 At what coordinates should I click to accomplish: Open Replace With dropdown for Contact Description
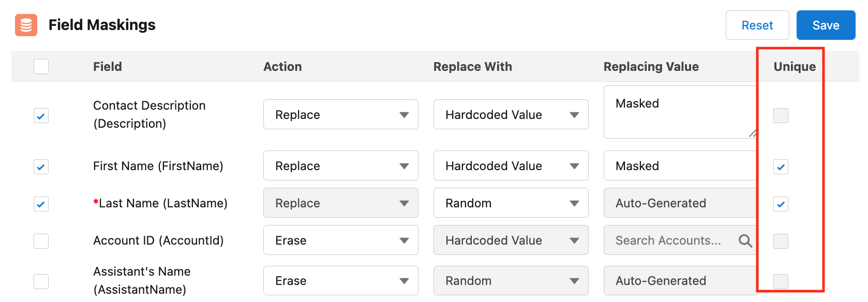[x=511, y=115]
